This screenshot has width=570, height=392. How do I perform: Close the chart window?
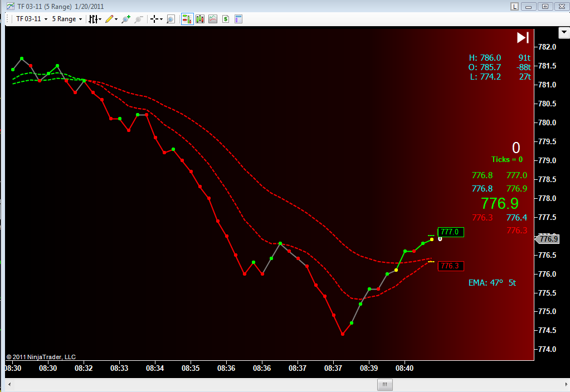[561, 7]
